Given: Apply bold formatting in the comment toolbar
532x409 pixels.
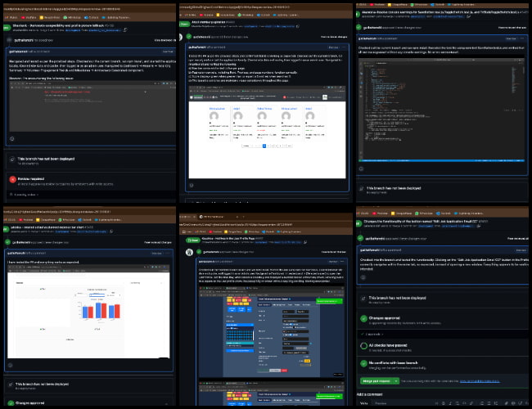Looking at the screenshot, I should (444, 403).
